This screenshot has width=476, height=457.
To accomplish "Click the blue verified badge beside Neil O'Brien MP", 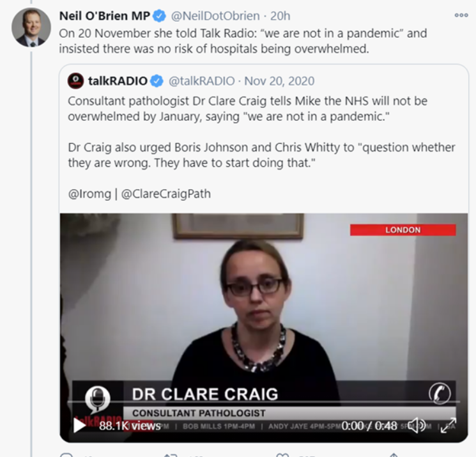I will click(x=159, y=16).
